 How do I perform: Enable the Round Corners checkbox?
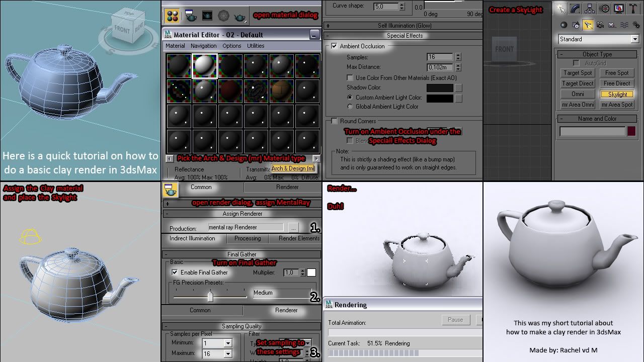coord(334,121)
